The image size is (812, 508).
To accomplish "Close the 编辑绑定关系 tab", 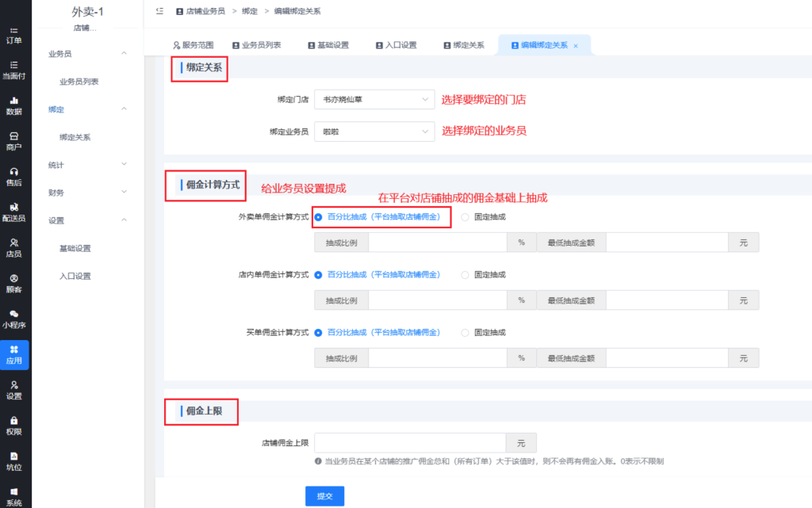I will [576, 46].
